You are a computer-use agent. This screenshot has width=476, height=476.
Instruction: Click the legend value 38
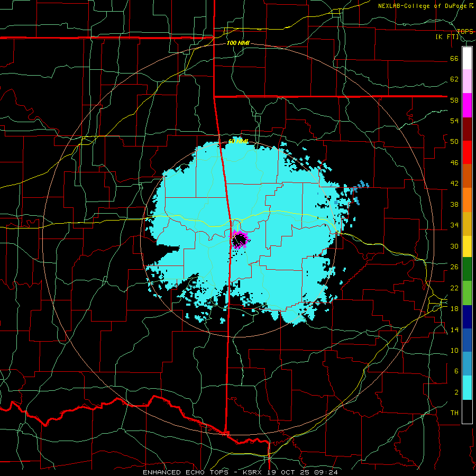[x=454, y=205]
